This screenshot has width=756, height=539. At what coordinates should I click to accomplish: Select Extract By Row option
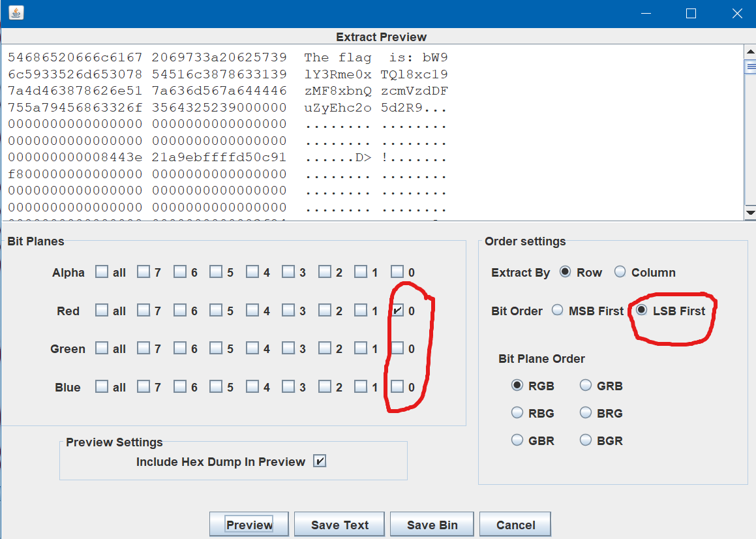[565, 272]
